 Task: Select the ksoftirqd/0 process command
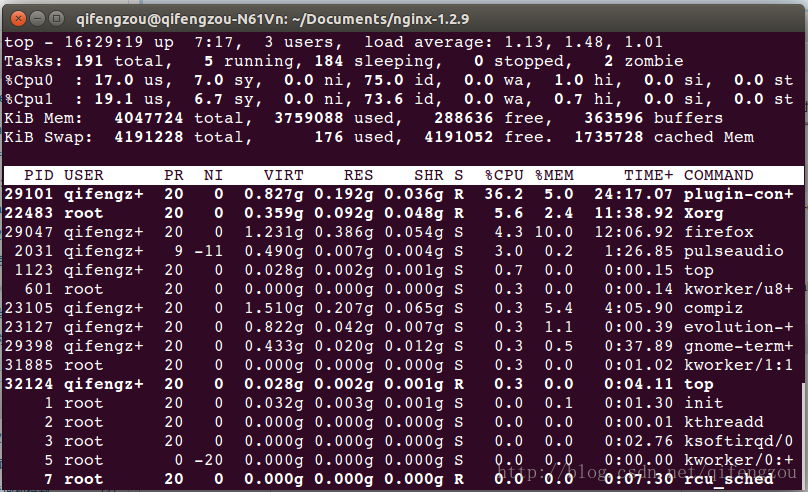pos(738,442)
